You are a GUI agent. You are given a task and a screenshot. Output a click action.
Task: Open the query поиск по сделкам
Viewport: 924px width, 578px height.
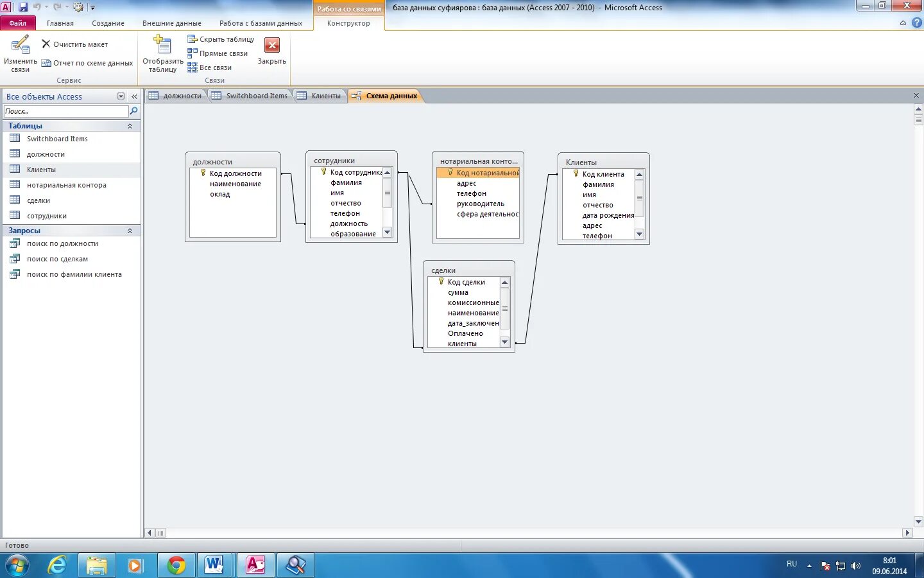coord(71,259)
